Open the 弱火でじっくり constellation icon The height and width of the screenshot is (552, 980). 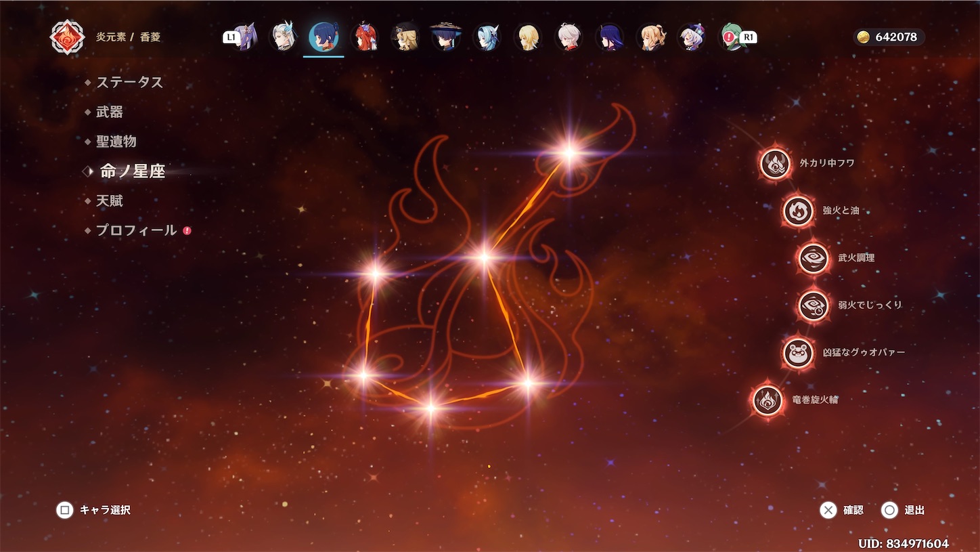coord(813,305)
